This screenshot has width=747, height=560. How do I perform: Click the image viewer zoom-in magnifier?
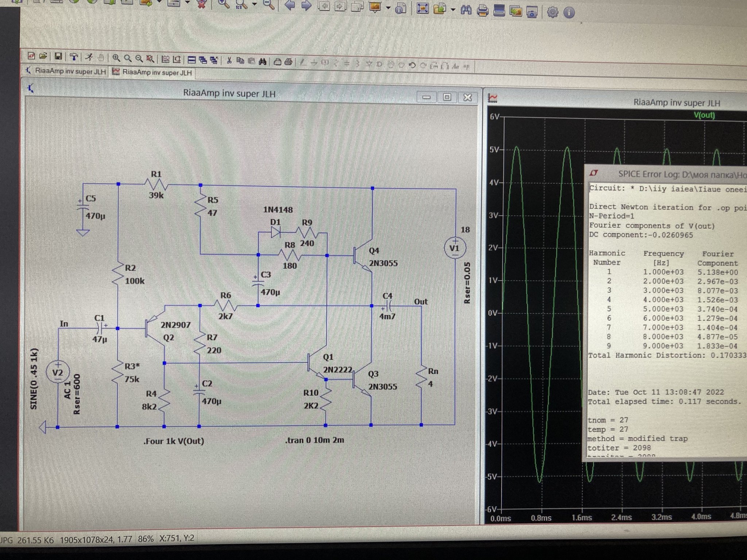point(223,4)
